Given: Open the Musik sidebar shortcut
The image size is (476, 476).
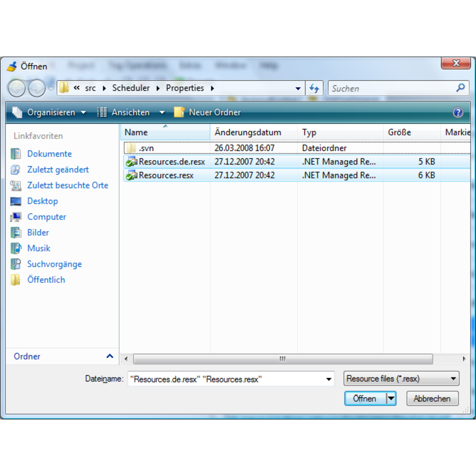Looking at the screenshot, I should [x=39, y=248].
